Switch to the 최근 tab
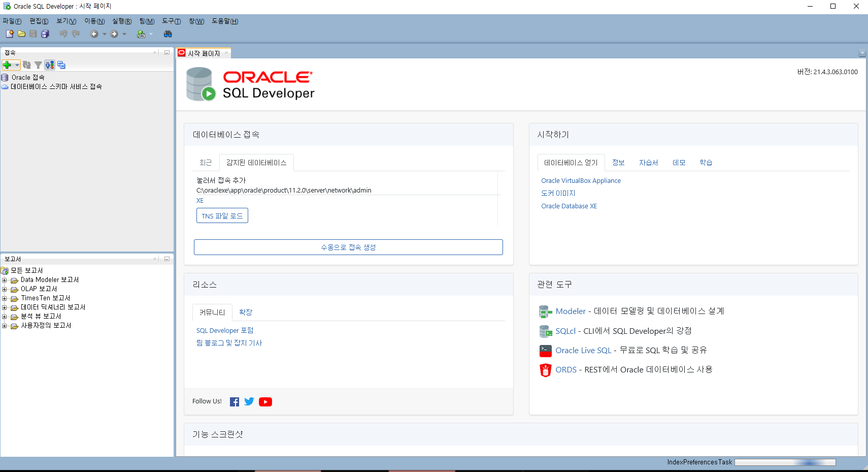 (206, 163)
